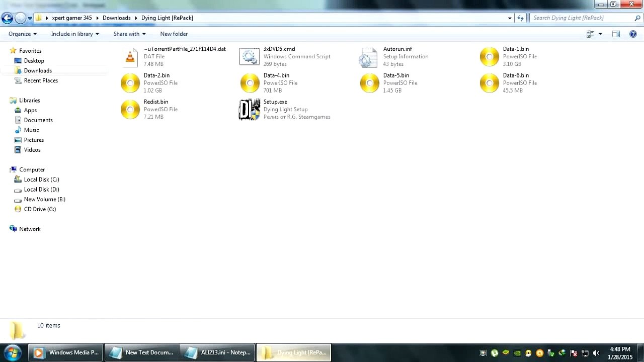Expand the breadcrumb arrow after xpert gamer 345
Image resolution: width=644 pixels, height=362 pixels.
click(97, 18)
